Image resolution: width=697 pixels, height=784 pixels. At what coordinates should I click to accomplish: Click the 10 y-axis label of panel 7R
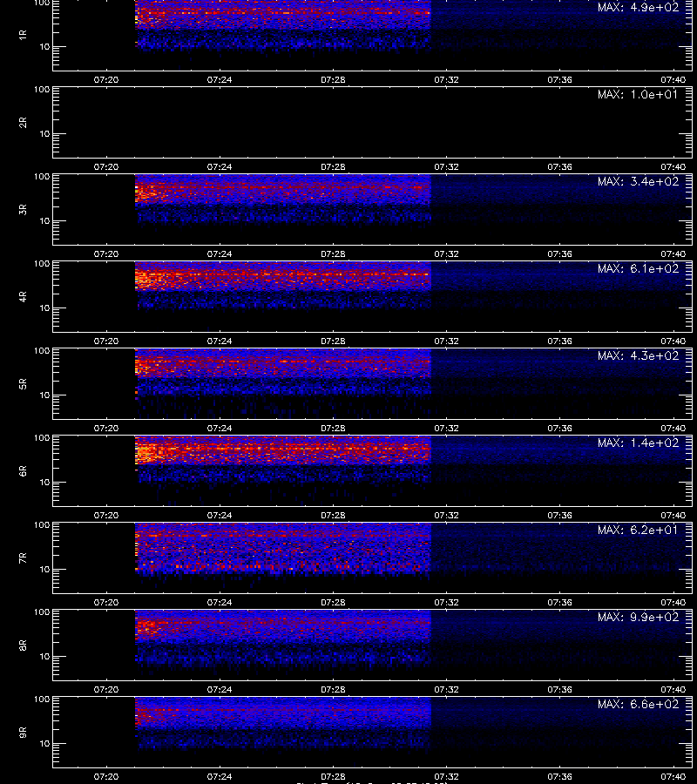44,570
